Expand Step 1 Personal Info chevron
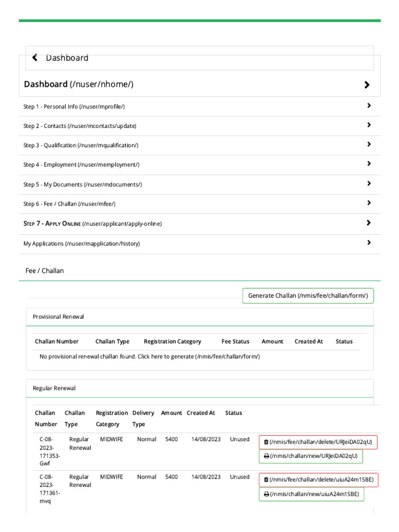Screen dimensions: 399x532 point(368,106)
